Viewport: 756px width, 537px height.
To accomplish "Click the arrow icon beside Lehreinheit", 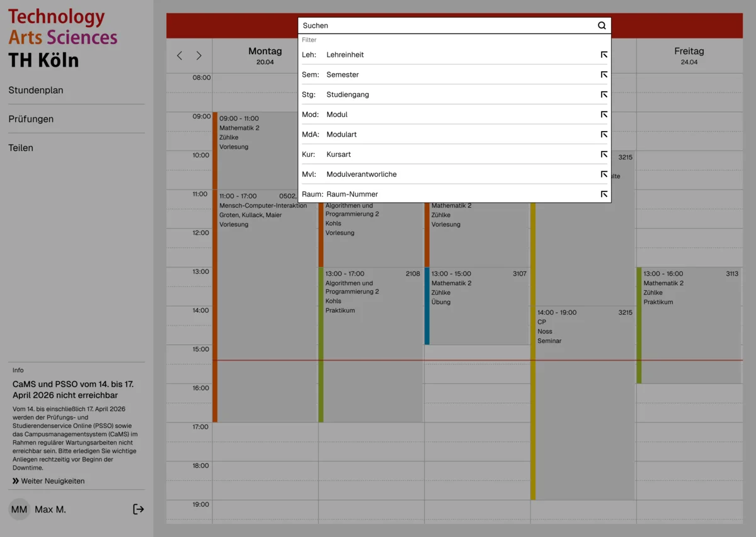I will point(604,55).
